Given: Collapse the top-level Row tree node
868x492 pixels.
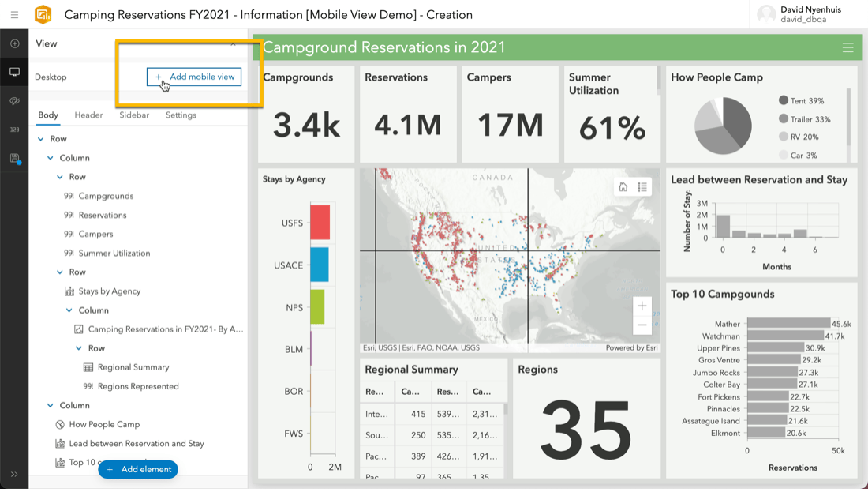Looking at the screenshot, I should 41,139.
